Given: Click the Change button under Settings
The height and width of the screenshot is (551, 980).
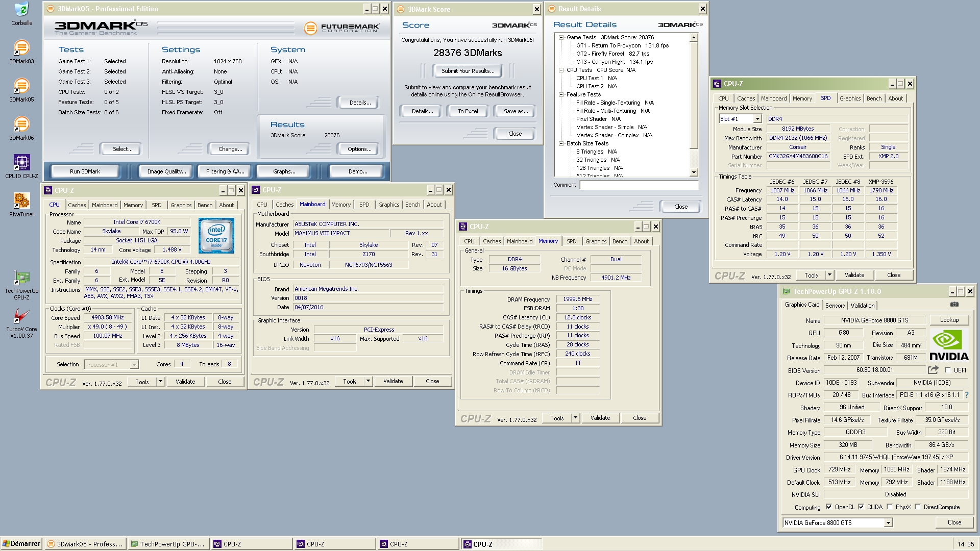Looking at the screenshot, I should (x=230, y=149).
